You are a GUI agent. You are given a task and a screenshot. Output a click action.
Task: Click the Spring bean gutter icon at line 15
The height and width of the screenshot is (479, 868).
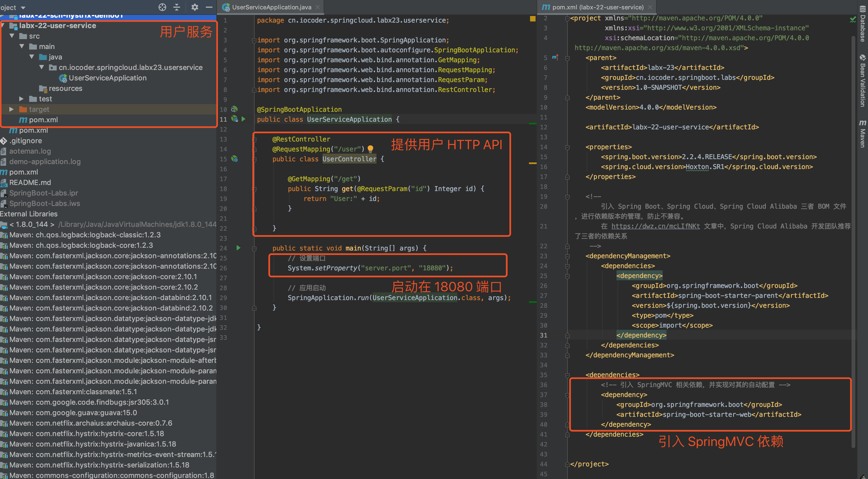tap(234, 159)
